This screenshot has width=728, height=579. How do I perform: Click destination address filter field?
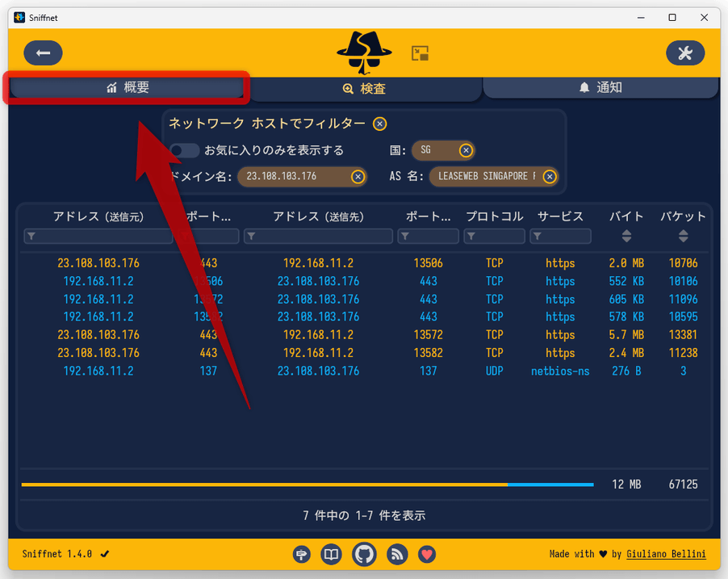[318, 236]
